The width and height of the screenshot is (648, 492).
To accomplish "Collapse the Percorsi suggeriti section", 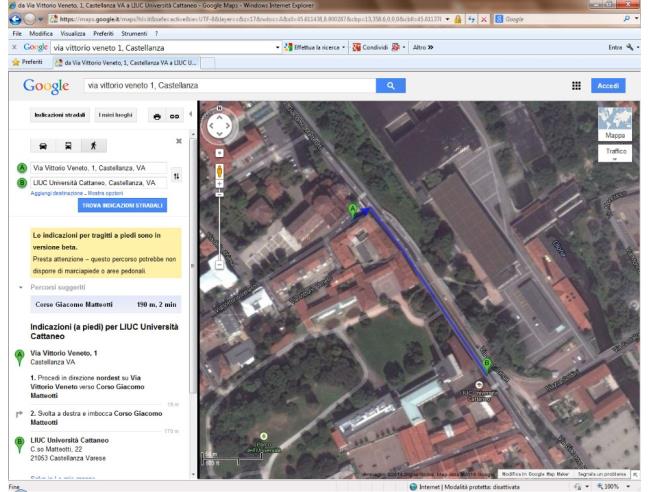I will pyautogui.click(x=23, y=287).
